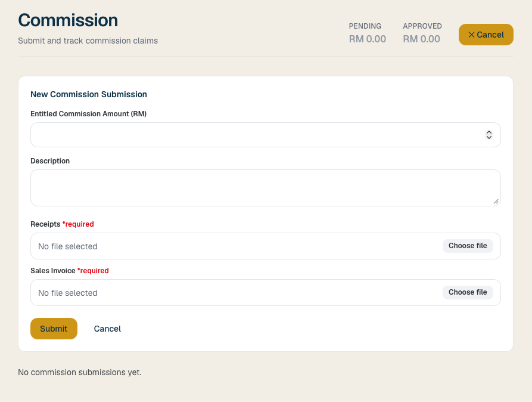Click the "Description" field label
The width and height of the screenshot is (532, 402).
tap(50, 161)
